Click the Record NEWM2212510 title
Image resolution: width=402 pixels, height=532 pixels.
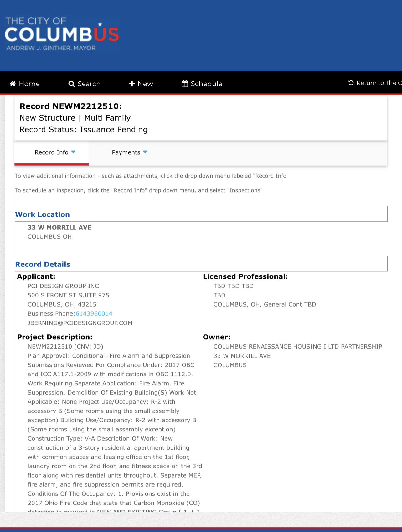[x=70, y=106]
